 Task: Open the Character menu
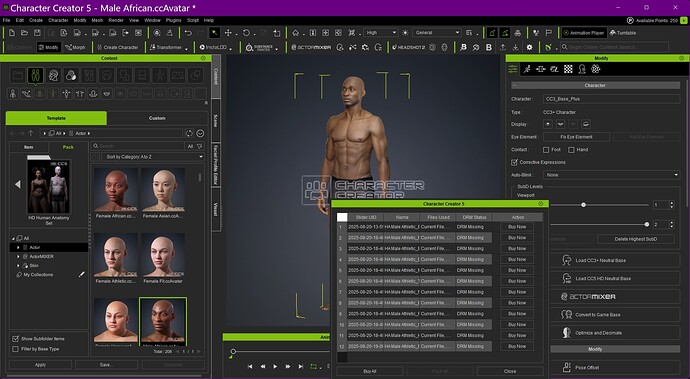(x=58, y=20)
